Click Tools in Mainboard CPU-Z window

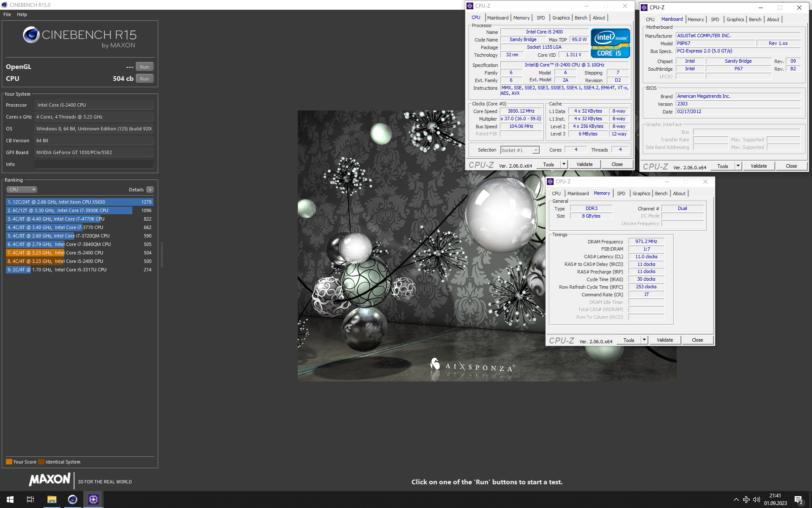tap(723, 166)
